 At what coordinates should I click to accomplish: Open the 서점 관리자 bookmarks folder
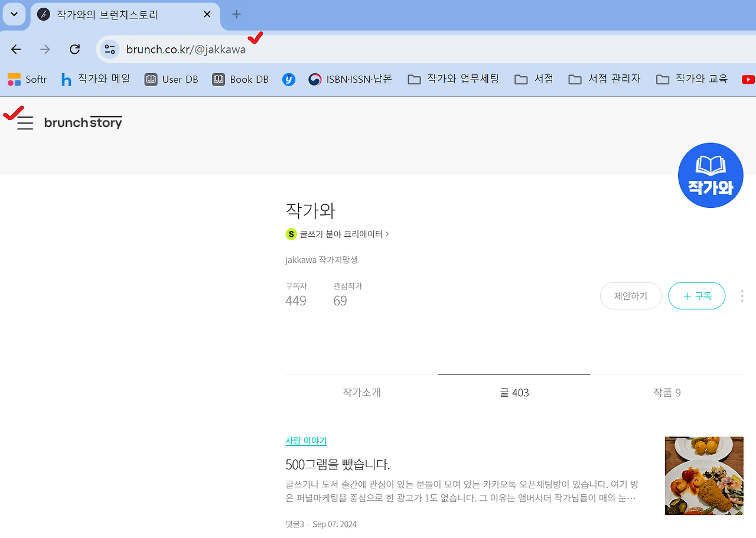pos(604,79)
